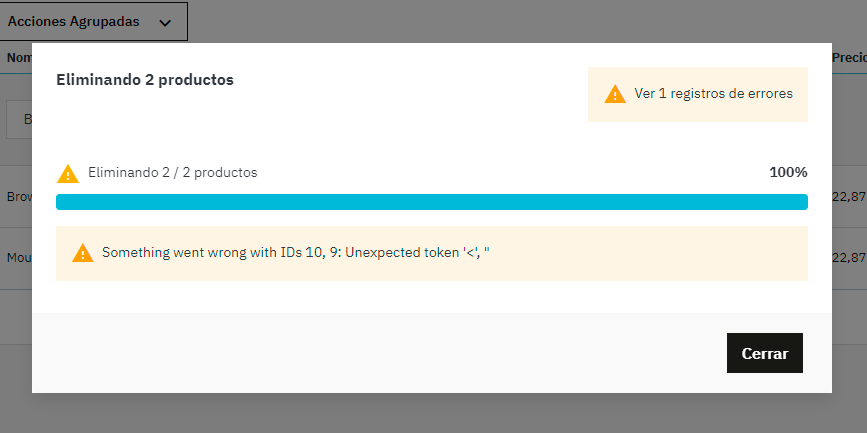Click warning icon in "Ver 1 registros" button
The width and height of the screenshot is (867, 433).
[x=615, y=94]
